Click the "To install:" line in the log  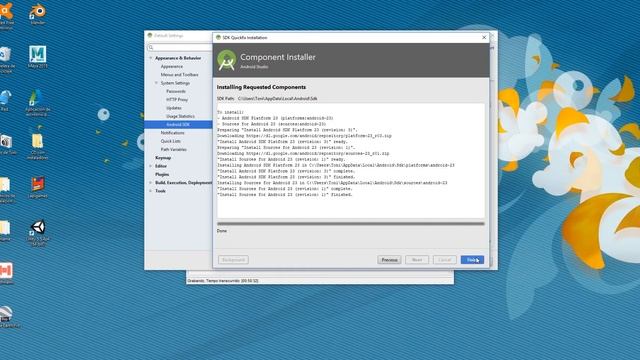coord(230,112)
